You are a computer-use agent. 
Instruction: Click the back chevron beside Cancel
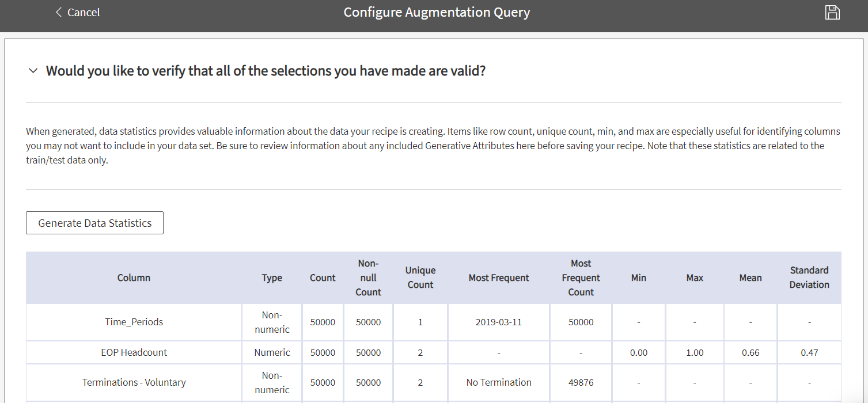(58, 12)
